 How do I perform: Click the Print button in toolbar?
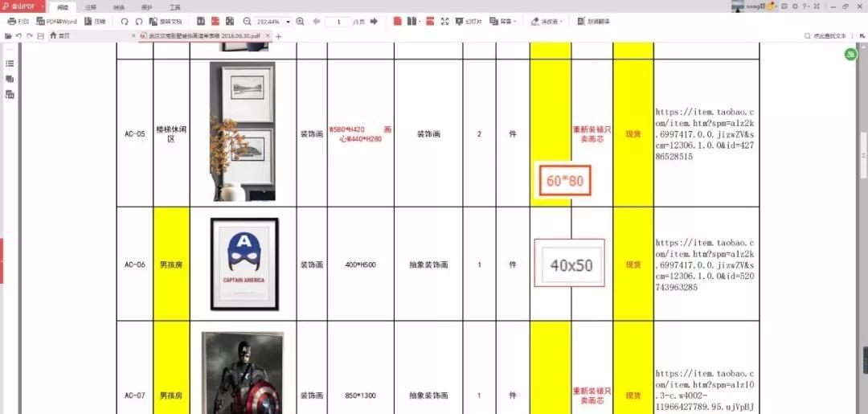point(18,21)
